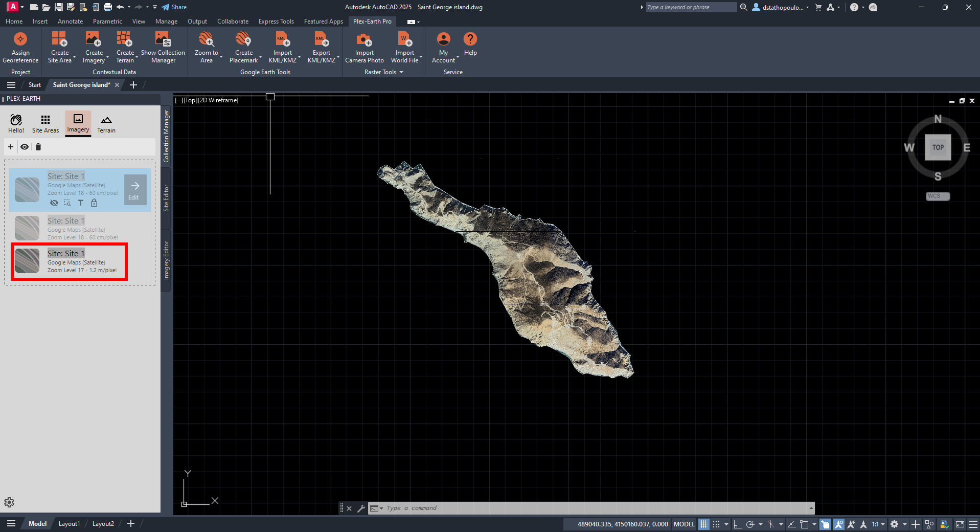Image resolution: width=980 pixels, height=532 pixels.
Task: Toggle Polar Tracking in the status bar
Action: (x=750, y=524)
